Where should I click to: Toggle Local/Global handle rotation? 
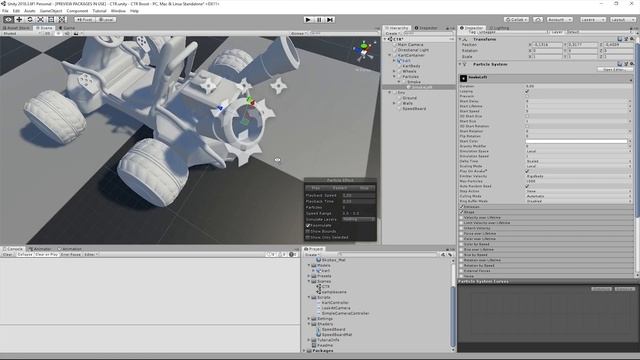point(106,20)
